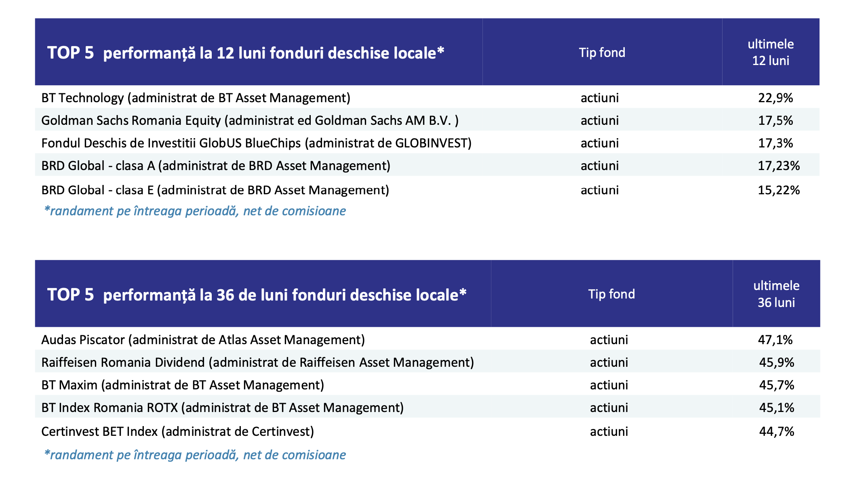Select Goldman Sachs Romania Equity row
868x496 pixels.
pyautogui.click(x=427, y=120)
